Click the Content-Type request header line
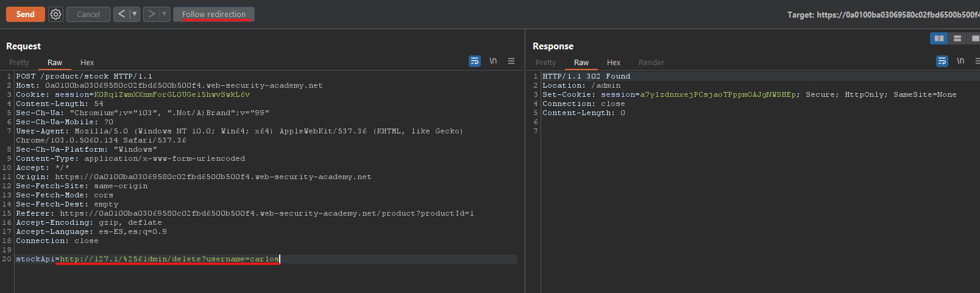The height and width of the screenshot is (293, 980). [130, 158]
